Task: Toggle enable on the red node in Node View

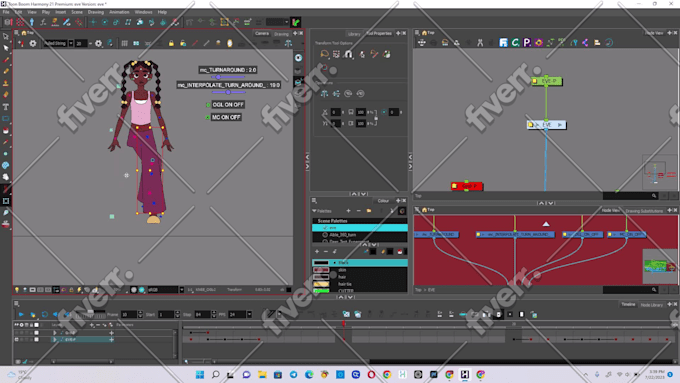Action: point(454,186)
